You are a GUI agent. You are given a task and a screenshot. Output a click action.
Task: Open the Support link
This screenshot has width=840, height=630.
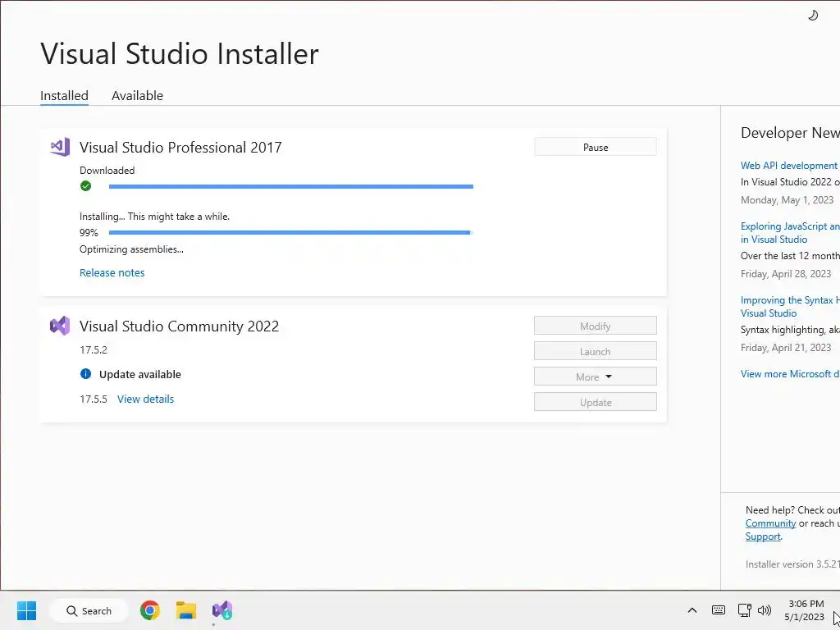tap(763, 536)
